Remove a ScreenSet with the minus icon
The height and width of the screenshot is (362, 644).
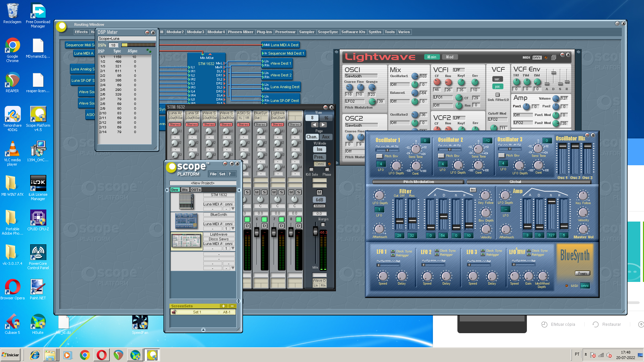pos(232,306)
